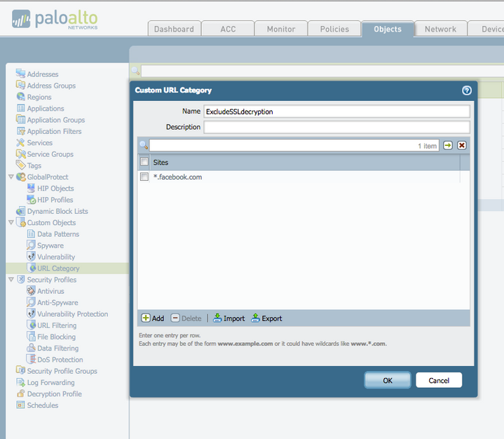
Task: Click the *.facebook.com site entry
Action: 178,177
